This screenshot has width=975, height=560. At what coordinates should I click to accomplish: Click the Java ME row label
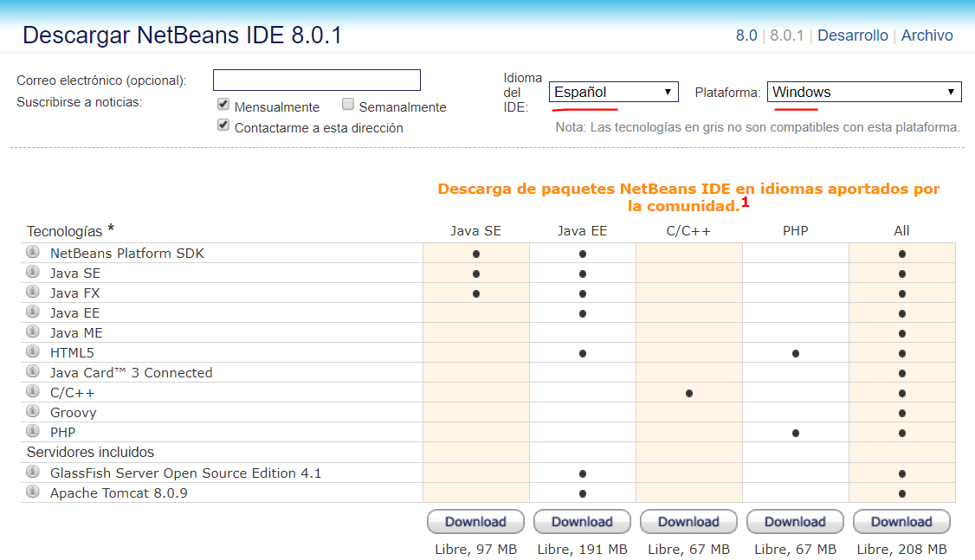coord(76,332)
